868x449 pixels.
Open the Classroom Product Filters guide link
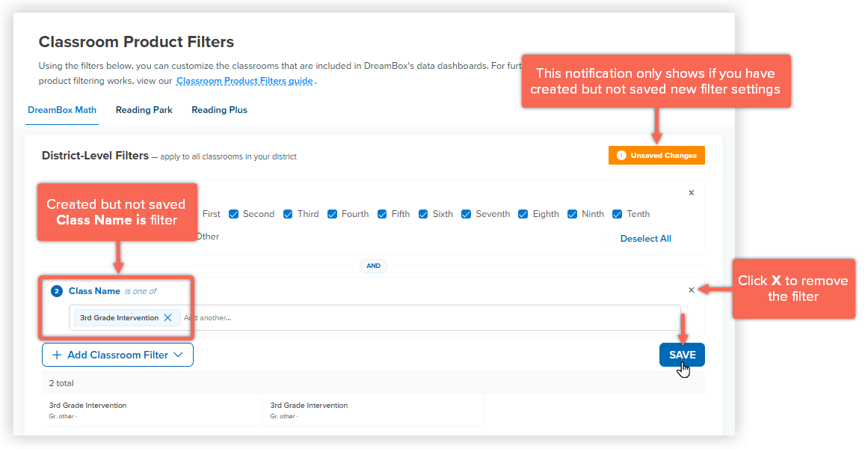[x=244, y=81]
